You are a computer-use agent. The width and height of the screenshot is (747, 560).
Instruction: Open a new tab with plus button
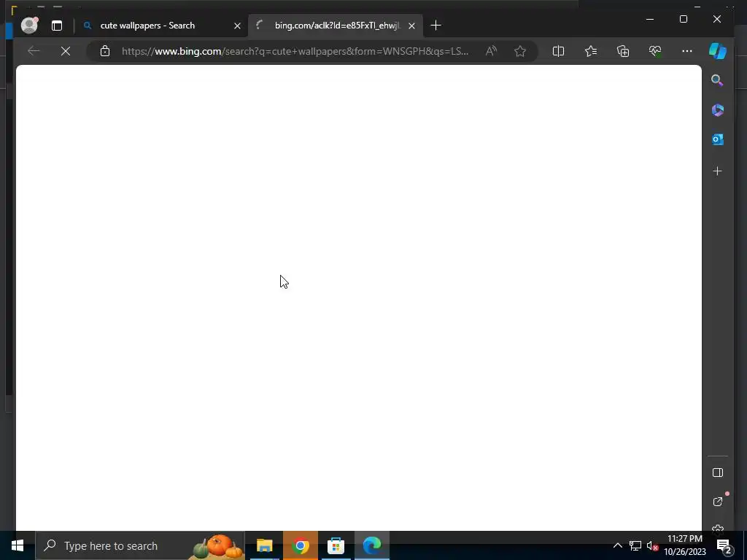(436, 26)
